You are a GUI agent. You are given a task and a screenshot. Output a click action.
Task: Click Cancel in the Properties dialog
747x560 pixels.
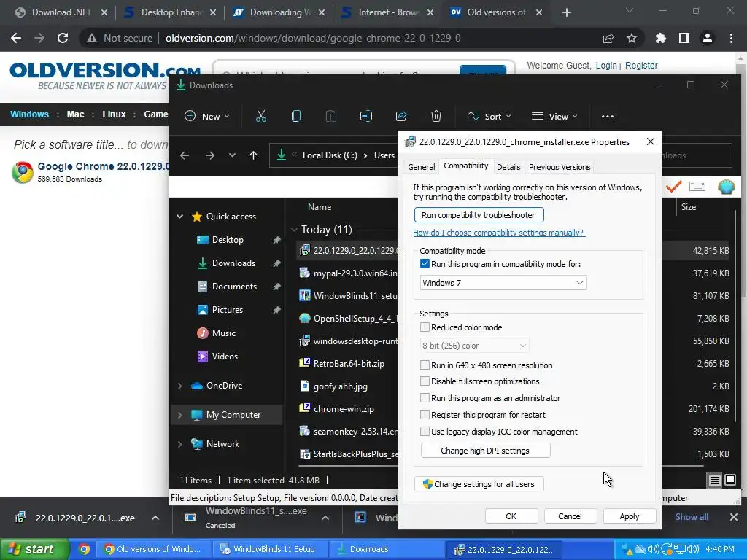tap(570, 516)
